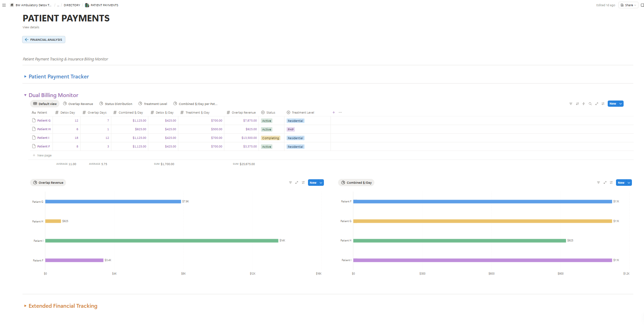Expand the Overlap Revenue chart to full page
Screen dimensions: 644x325
coord(297,183)
